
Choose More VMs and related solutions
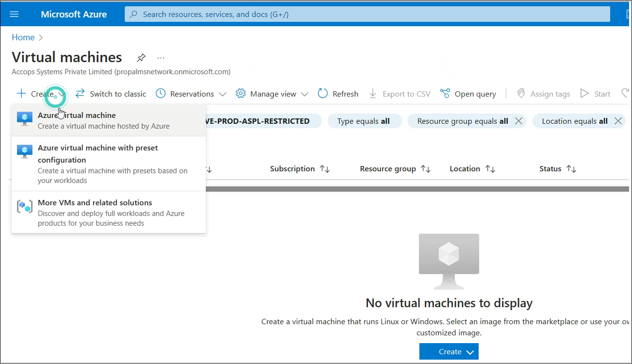(x=109, y=213)
